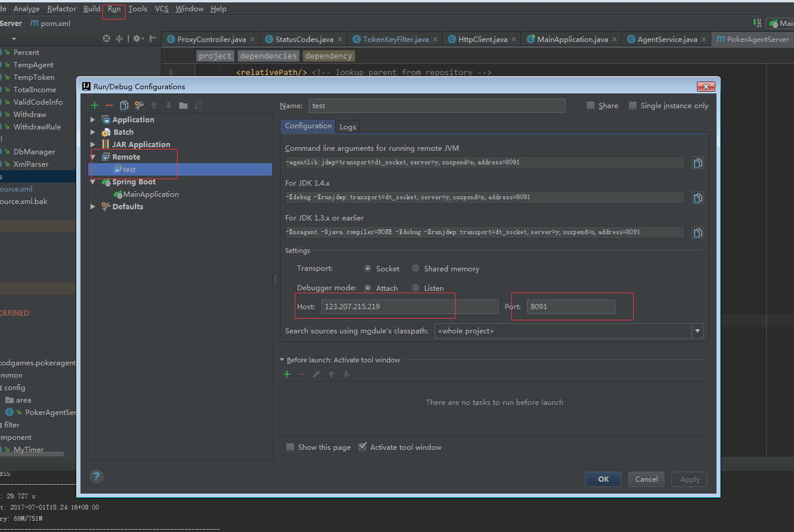Add a before-launch task
This screenshot has height=532, width=794.
287,374
